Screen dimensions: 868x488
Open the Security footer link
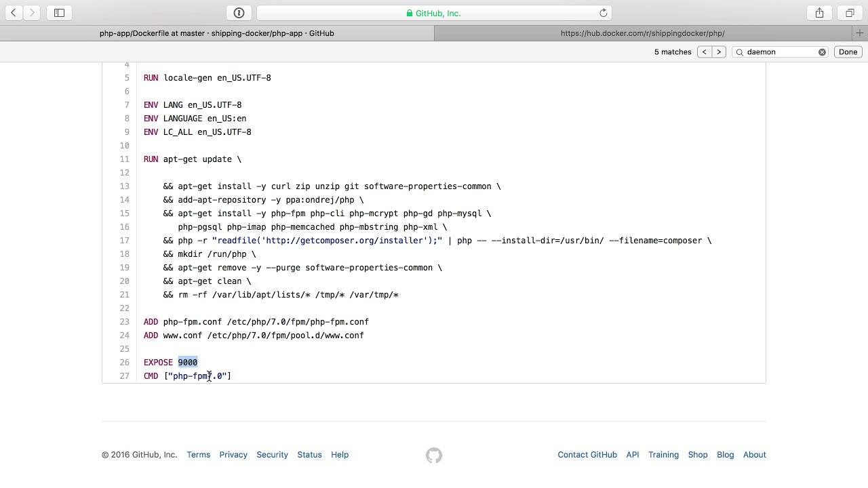pyautogui.click(x=272, y=455)
